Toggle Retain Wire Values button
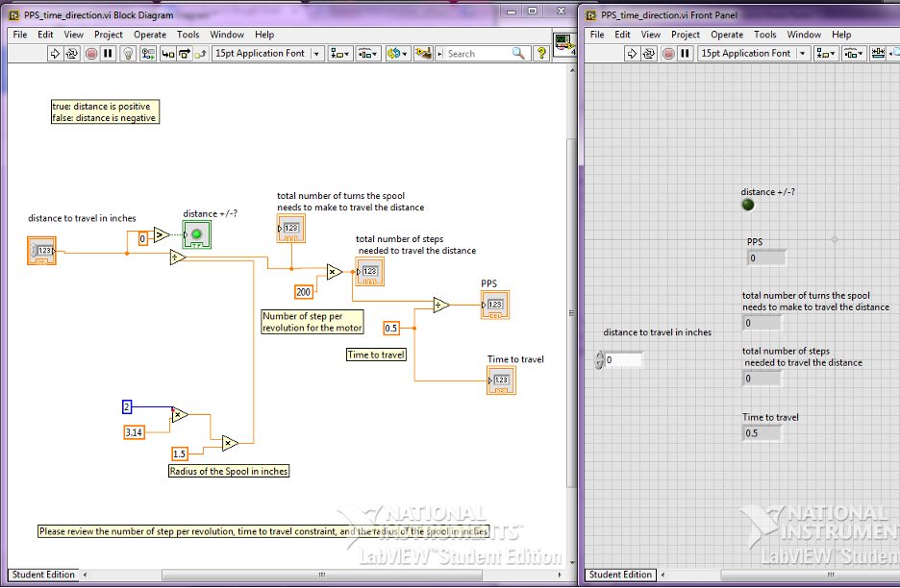 (x=148, y=54)
